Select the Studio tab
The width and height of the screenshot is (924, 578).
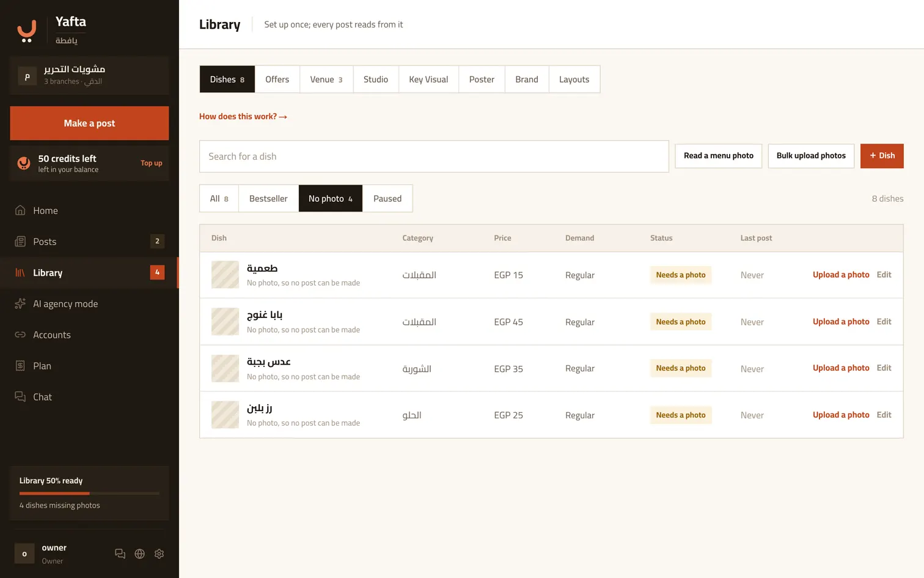click(x=376, y=80)
